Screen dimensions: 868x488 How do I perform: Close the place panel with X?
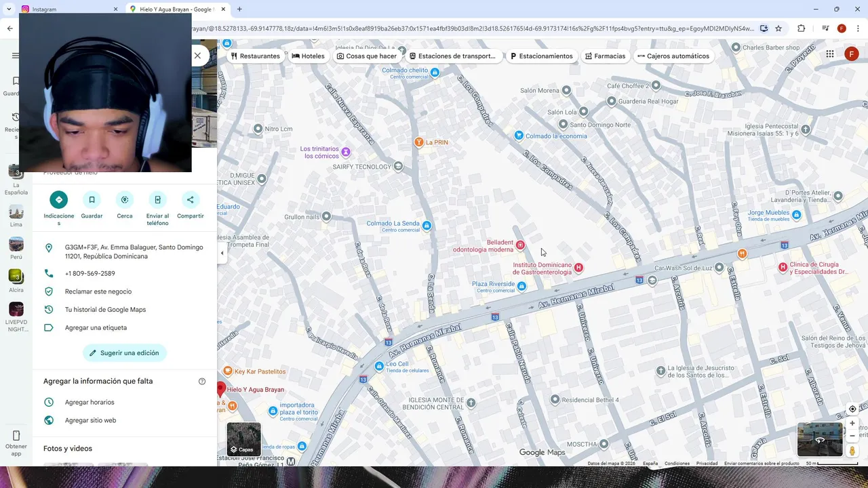pyautogui.click(x=197, y=56)
